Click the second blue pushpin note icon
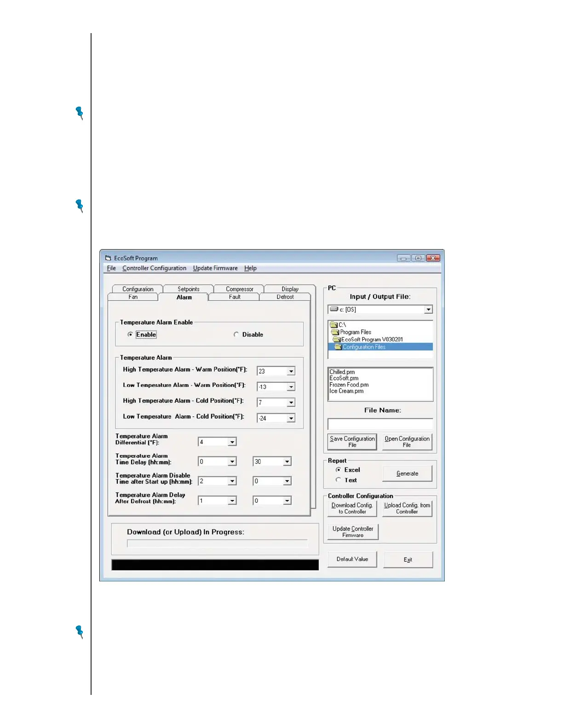The width and height of the screenshot is (563, 728). pos(80,205)
